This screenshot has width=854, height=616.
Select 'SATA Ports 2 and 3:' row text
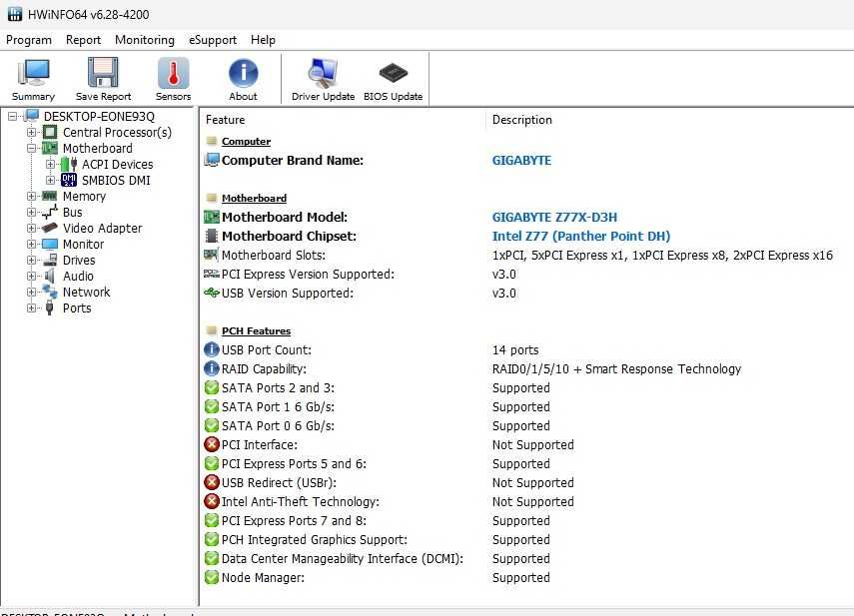tap(278, 388)
